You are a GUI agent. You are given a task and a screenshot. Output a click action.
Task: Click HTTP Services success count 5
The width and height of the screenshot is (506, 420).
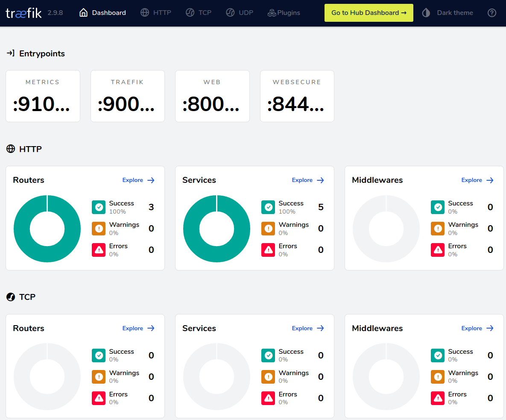(x=321, y=207)
